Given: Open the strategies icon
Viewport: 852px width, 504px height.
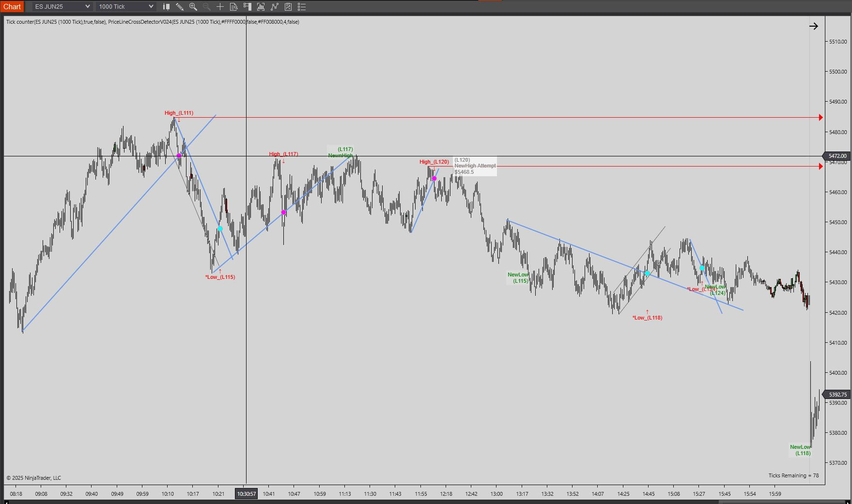Looking at the screenshot, I should pos(288,7).
